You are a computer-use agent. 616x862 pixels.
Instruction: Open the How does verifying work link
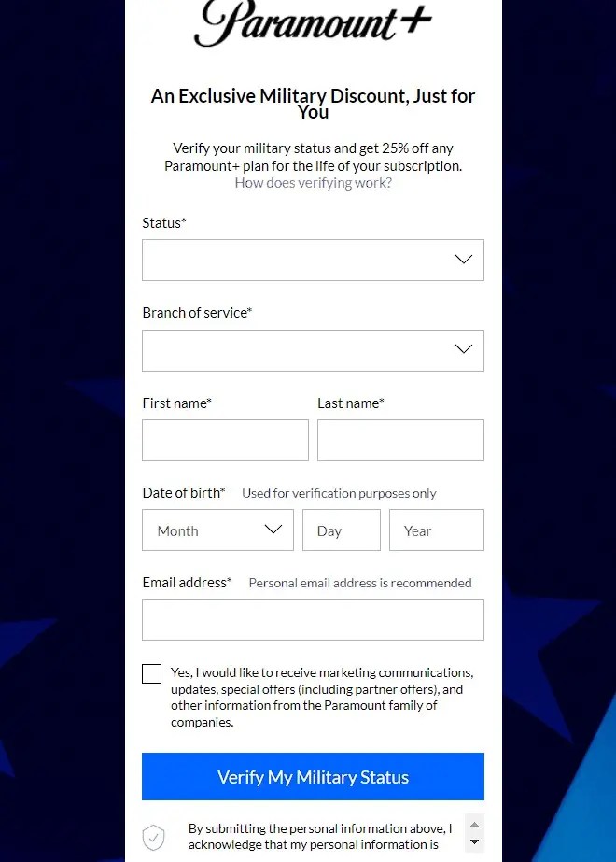click(x=313, y=182)
